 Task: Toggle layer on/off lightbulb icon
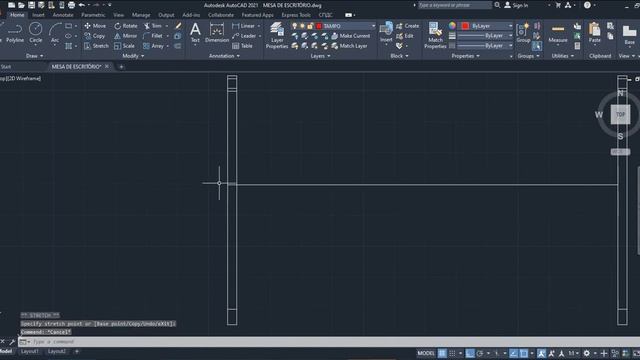[x=294, y=26]
